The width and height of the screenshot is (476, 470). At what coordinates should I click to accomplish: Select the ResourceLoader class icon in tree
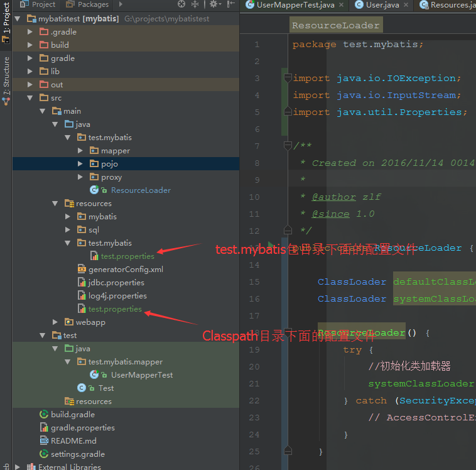click(x=94, y=190)
